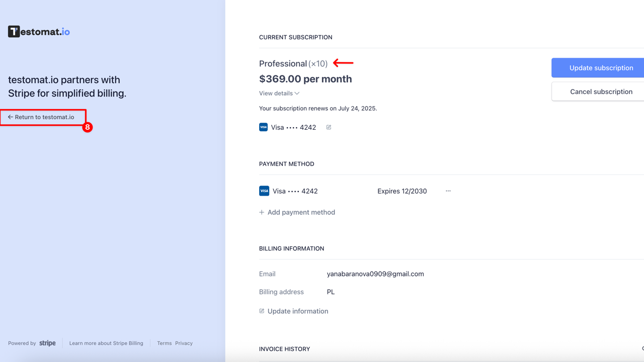This screenshot has height=362, width=644.
Task: Click the Testomat.io logo
Action: (x=38, y=31)
